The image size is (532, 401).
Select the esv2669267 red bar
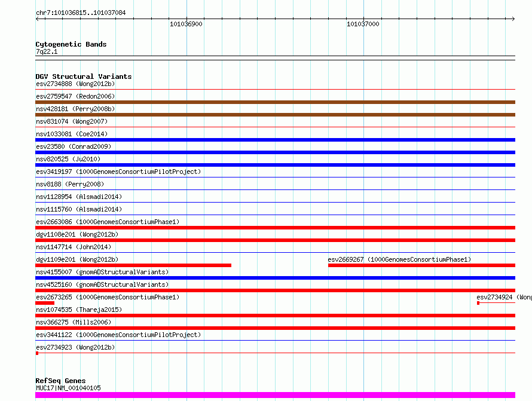pyautogui.click(x=422, y=265)
